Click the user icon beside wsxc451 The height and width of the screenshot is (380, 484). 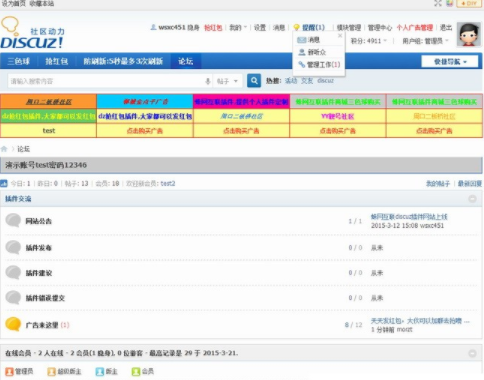click(x=153, y=27)
